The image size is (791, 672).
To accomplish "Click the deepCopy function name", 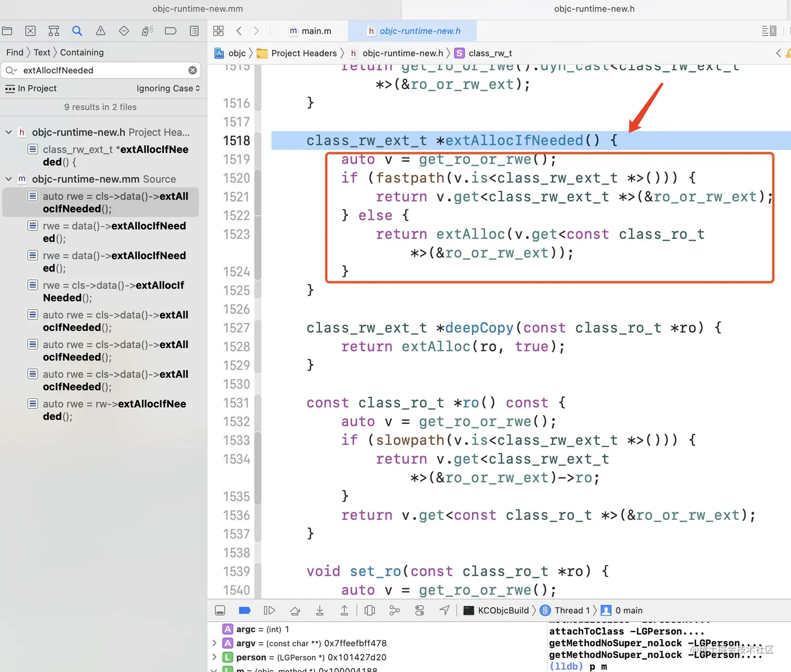I will point(479,328).
